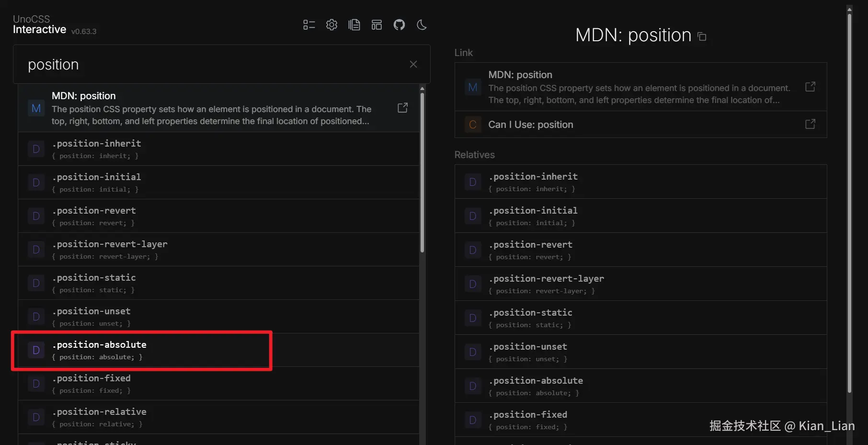
Task: Select .position-unset in search results
Action: [x=218, y=317]
